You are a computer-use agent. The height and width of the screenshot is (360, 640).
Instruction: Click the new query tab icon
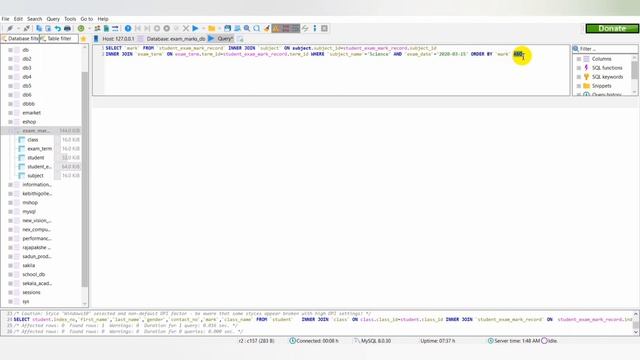point(240,39)
